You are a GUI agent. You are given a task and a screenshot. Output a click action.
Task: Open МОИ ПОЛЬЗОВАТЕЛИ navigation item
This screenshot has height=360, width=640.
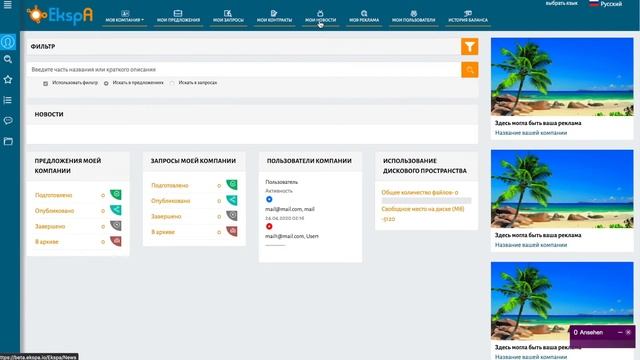[x=413, y=16]
